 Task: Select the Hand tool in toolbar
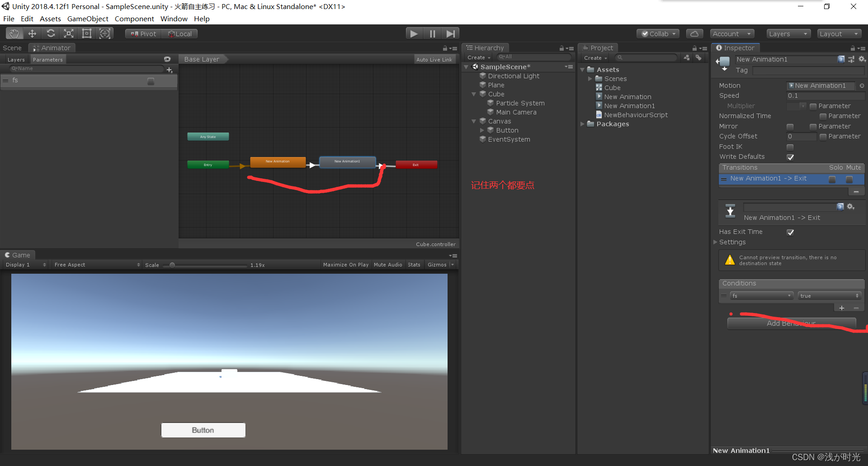(14, 33)
